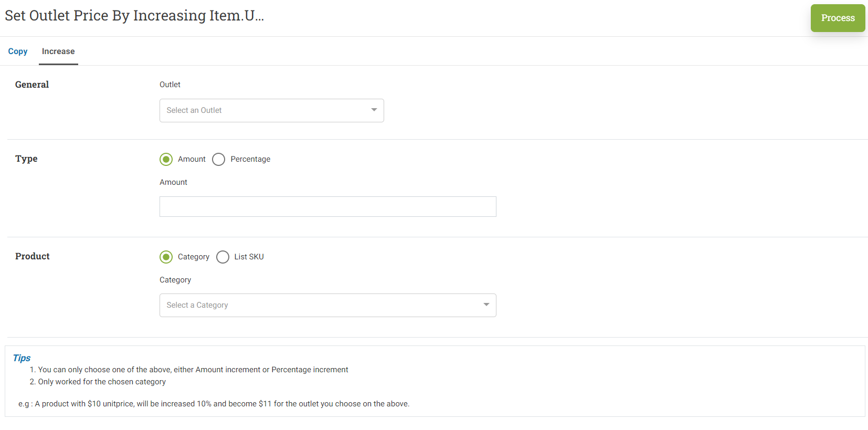Choose the Percentage radio button
Screen dimensions: 868x430
click(218, 159)
